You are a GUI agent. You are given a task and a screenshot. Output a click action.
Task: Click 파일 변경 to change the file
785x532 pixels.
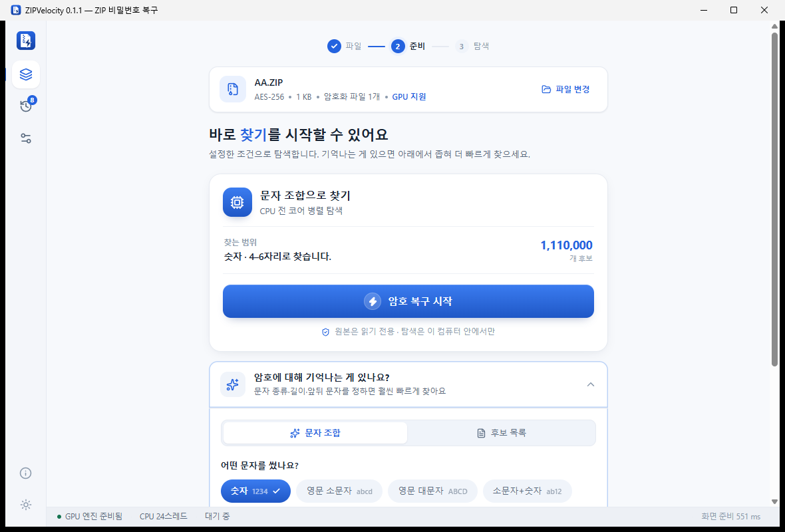(565, 89)
